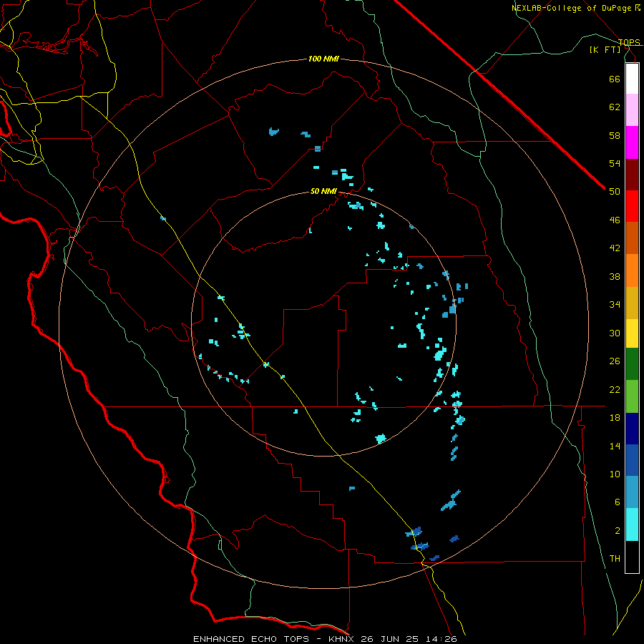Click the magenta 58 kft legend swatch
Screen dimensions: 644x644
(x=632, y=142)
